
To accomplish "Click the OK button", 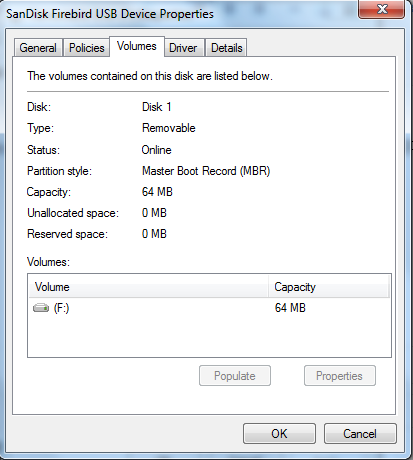I will (x=279, y=434).
